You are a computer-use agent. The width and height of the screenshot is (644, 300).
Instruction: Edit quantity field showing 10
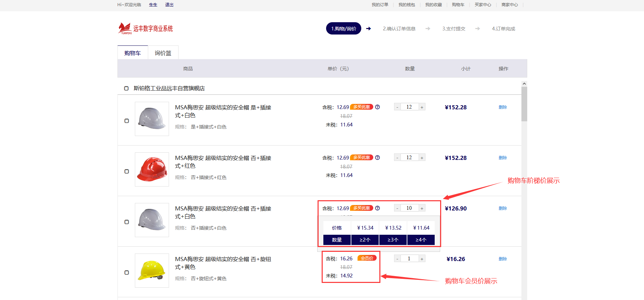coord(409,208)
